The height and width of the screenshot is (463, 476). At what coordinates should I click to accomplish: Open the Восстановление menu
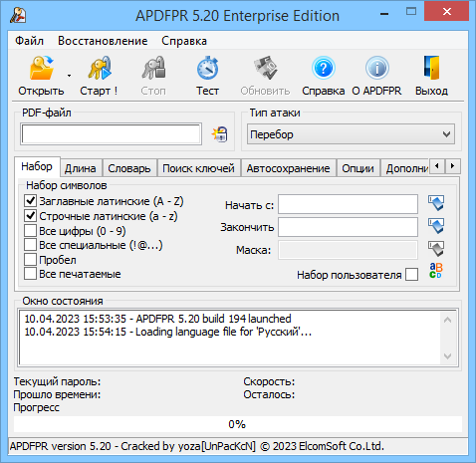pos(103,41)
